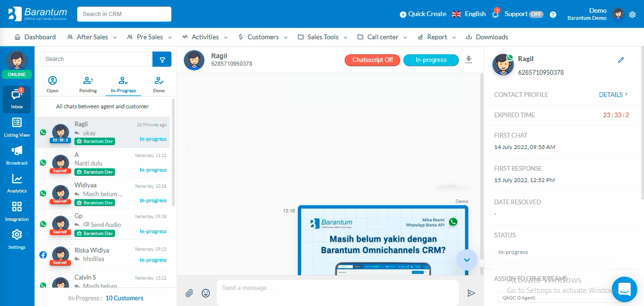The width and height of the screenshot is (644, 306).
Task: Switch to In-Progress chats tab
Action: (123, 85)
